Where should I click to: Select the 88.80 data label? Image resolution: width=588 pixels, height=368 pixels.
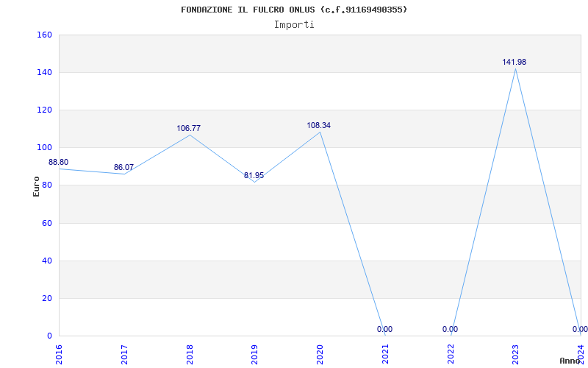coord(59,162)
